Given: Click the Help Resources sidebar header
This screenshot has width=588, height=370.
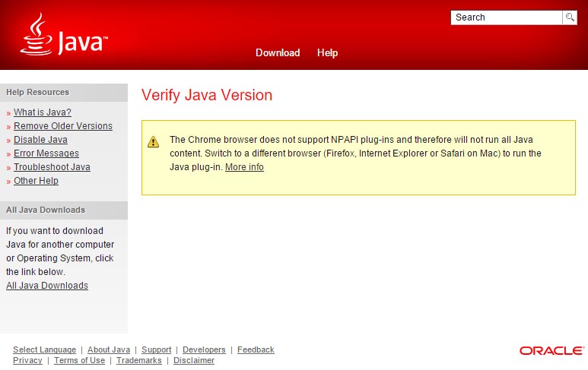Looking at the screenshot, I should (64, 92).
